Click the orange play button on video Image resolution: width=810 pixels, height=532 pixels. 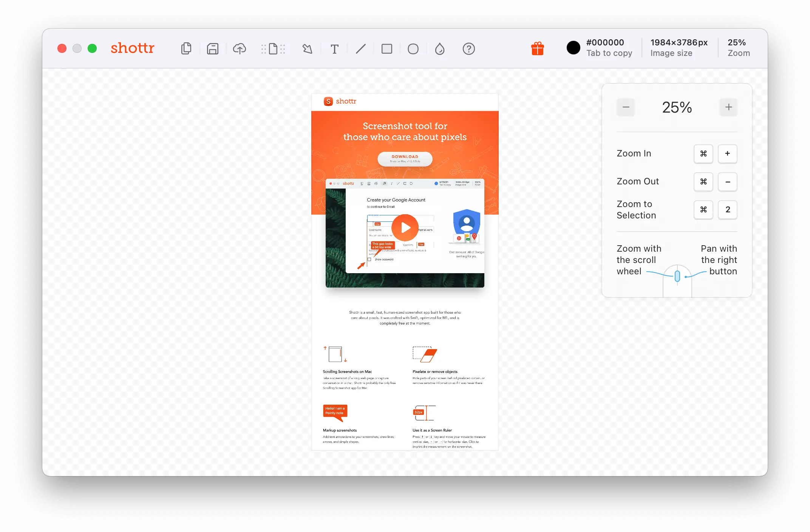point(405,227)
